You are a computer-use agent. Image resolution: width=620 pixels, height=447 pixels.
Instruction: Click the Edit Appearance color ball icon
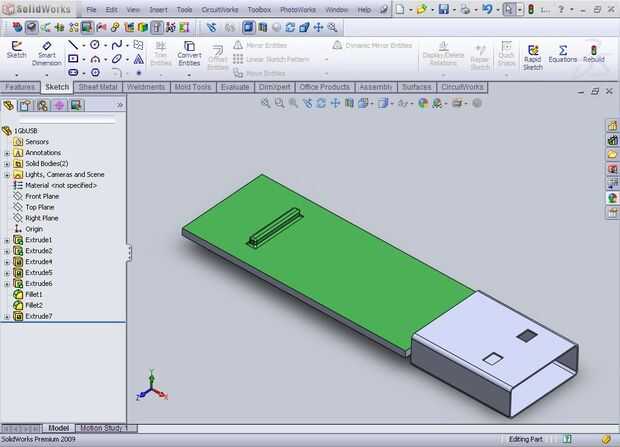pos(423,103)
